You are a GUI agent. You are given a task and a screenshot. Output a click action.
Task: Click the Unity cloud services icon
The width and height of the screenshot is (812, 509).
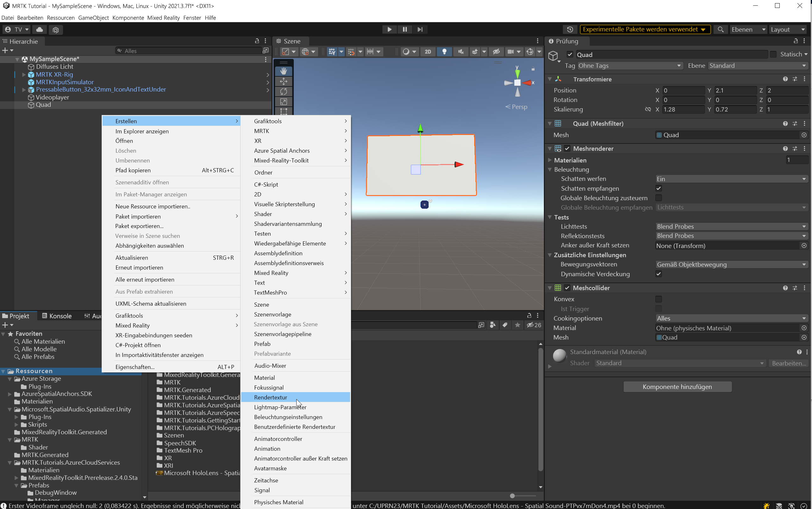tap(39, 29)
